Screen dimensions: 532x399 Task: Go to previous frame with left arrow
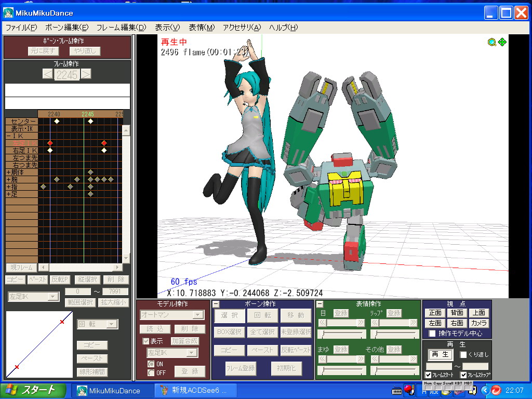point(47,74)
